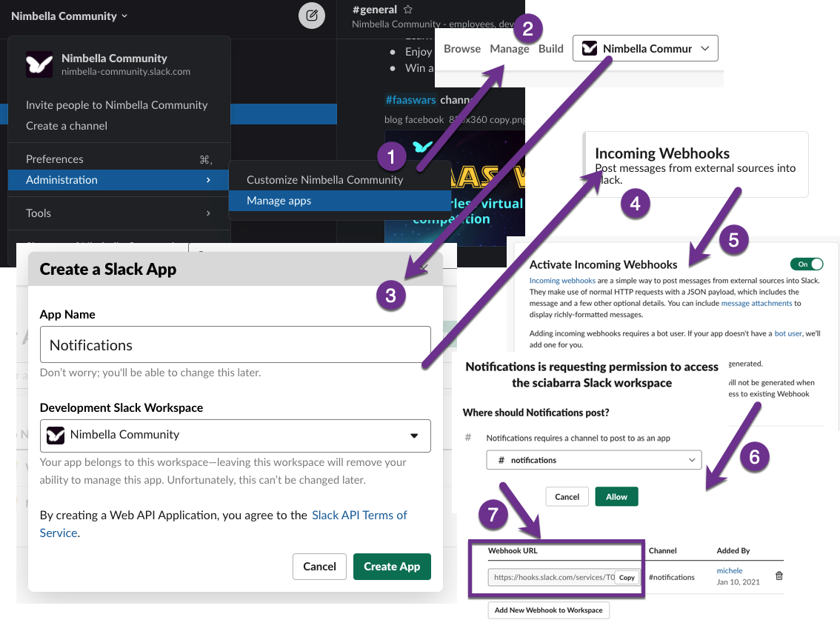
Task: Toggle Activate Incoming Webhooks switch off
Action: [807, 264]
